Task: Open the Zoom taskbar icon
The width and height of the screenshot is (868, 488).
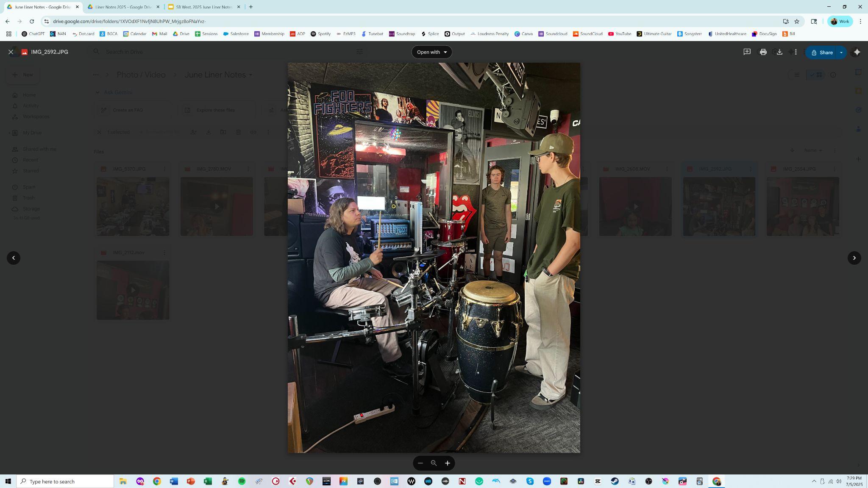Action: [547, 481]
